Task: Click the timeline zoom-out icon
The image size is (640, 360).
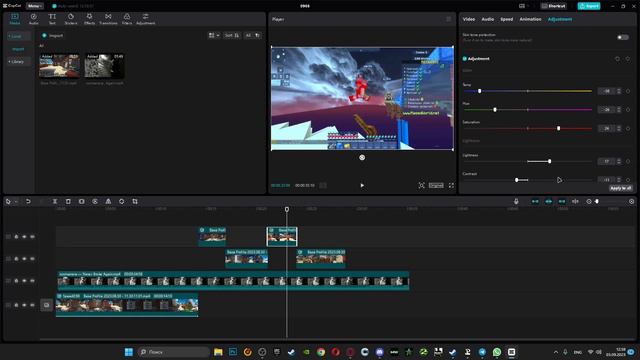Action: (589, 201)
